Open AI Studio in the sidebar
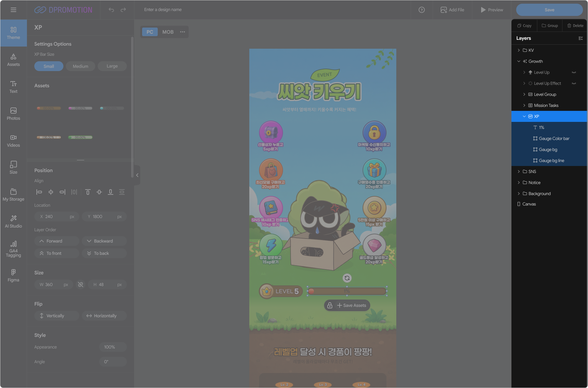This screenshot has height=388, width=588. 13,222
